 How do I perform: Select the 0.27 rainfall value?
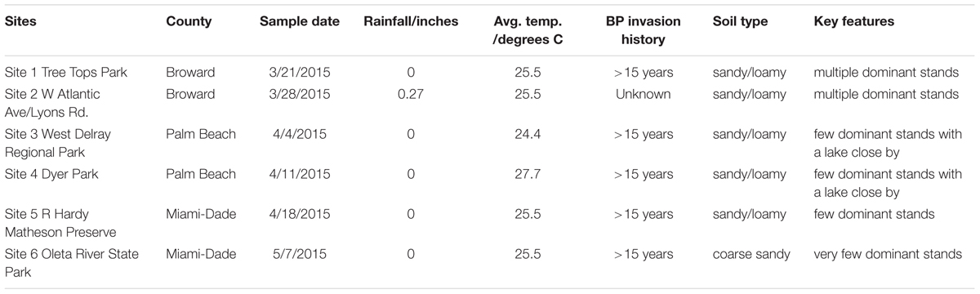[x=410, y=94]
